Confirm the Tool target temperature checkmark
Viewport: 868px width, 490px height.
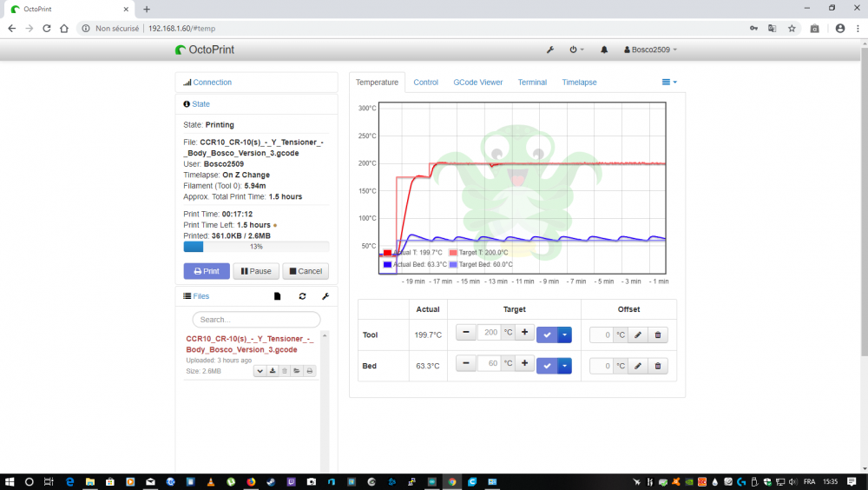click(547, 334)
